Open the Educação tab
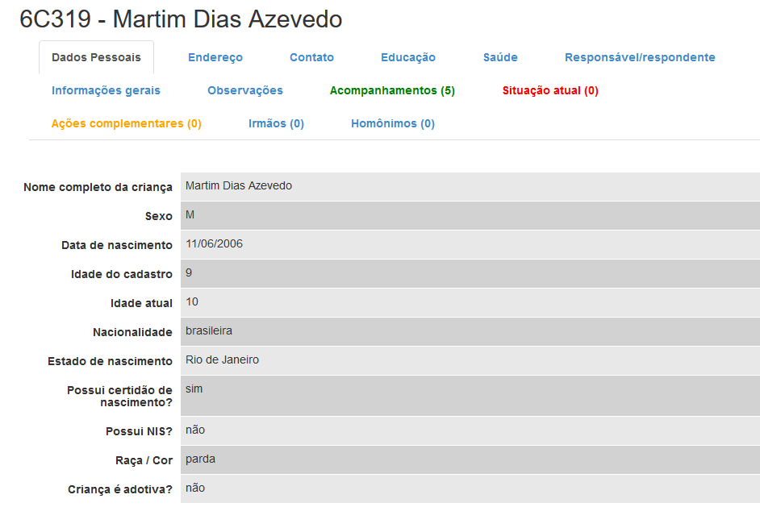Viewport: 760px width, 532px height. pyautogui.click(x=408, y=57)
